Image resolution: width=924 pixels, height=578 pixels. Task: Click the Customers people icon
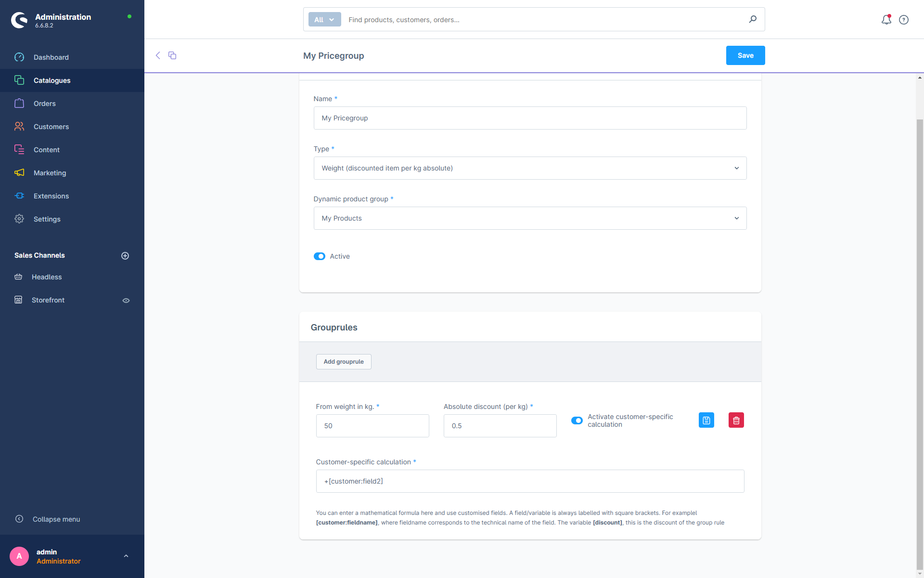[x=19, y=126]
